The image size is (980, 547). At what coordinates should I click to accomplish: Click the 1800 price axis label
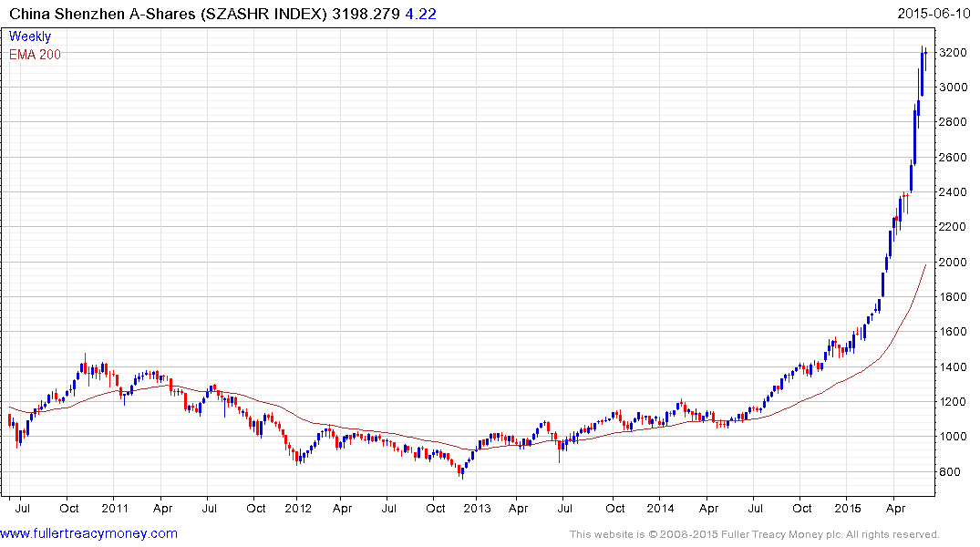(954, 297)
